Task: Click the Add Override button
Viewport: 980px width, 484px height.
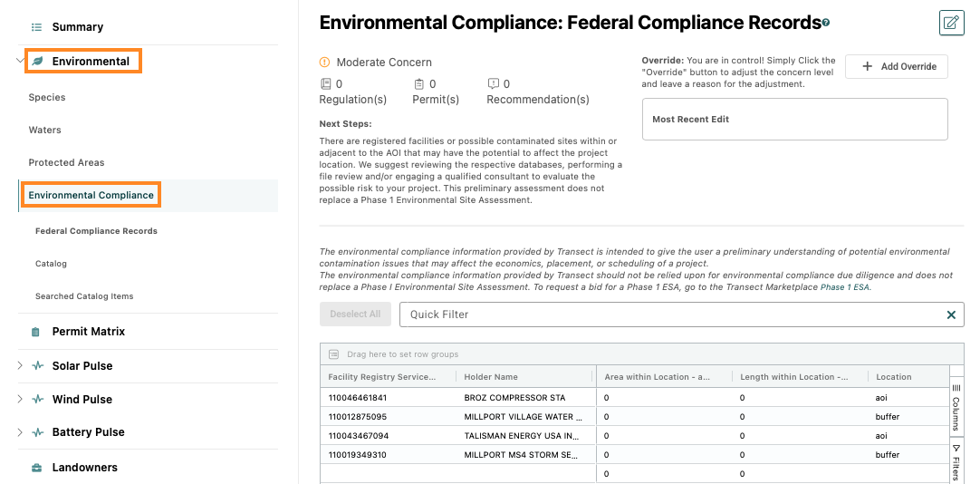Action: 897,66
